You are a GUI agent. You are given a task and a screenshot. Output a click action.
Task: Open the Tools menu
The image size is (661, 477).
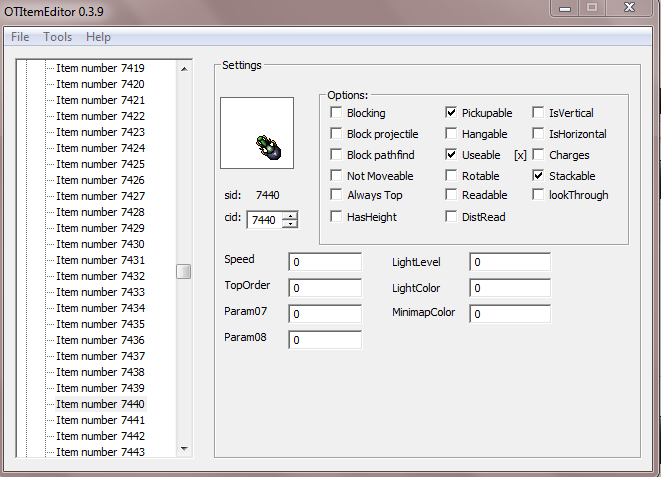click(x=58, y=37)
